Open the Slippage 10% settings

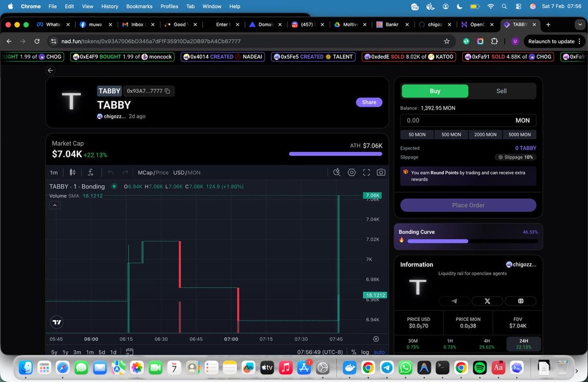(x=515, y=157)
